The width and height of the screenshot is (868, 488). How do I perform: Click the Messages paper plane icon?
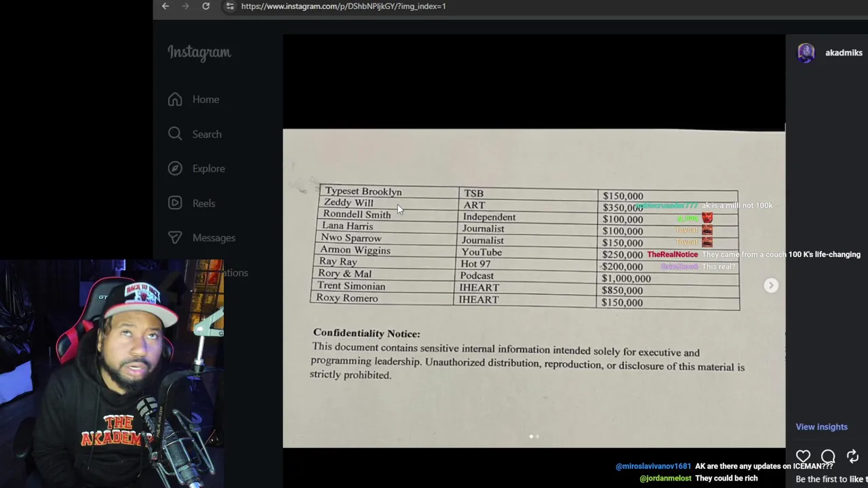click(x=175, y=237)
